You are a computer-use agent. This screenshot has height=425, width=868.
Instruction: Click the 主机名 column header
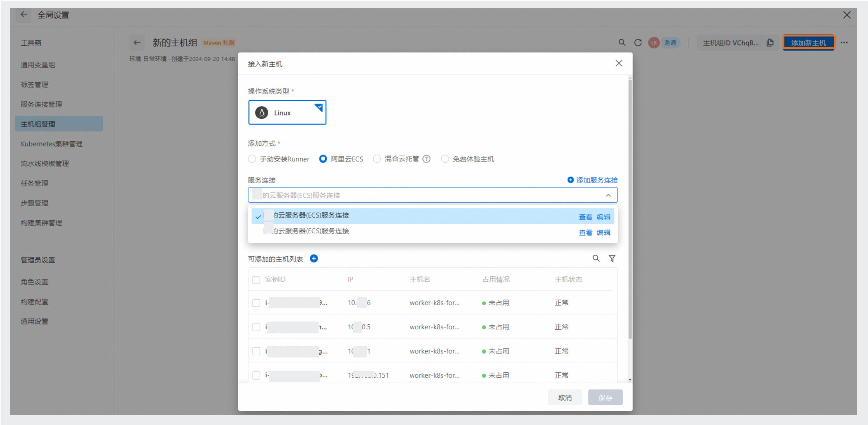tap(420, 279)
